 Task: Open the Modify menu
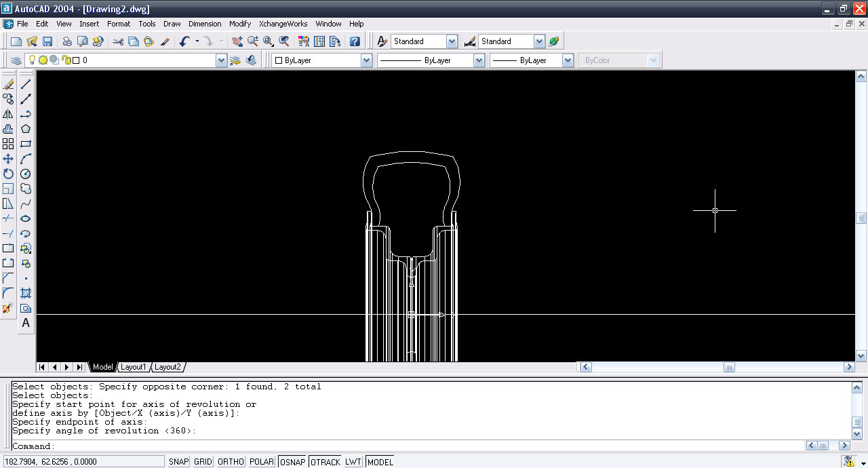tap(240, 24)
